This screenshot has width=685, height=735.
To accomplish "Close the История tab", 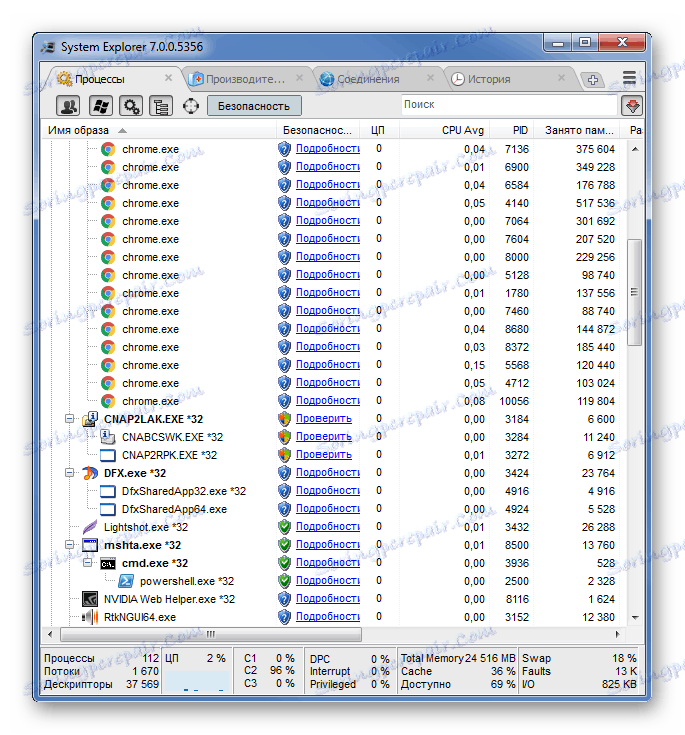I will click(x=561, y=78).
